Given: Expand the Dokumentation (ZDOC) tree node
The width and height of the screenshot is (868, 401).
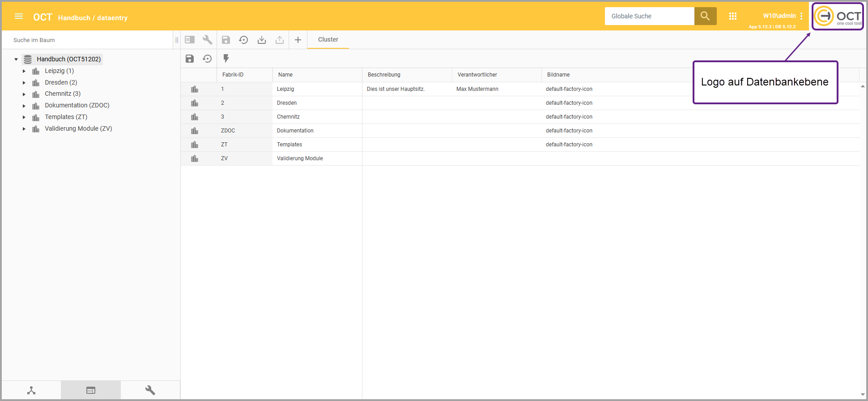Looking at the screenshot, I should [x=24, y=106].
